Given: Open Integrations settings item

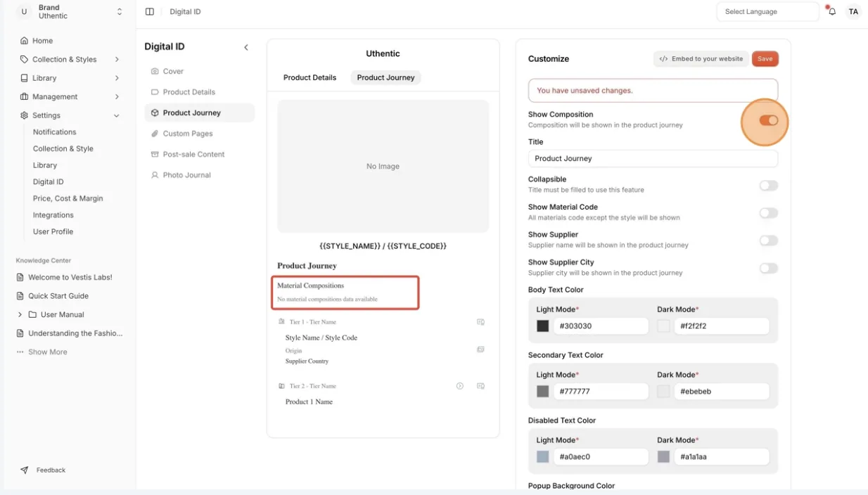Looking at the screenshot, I should click(53, 215).
